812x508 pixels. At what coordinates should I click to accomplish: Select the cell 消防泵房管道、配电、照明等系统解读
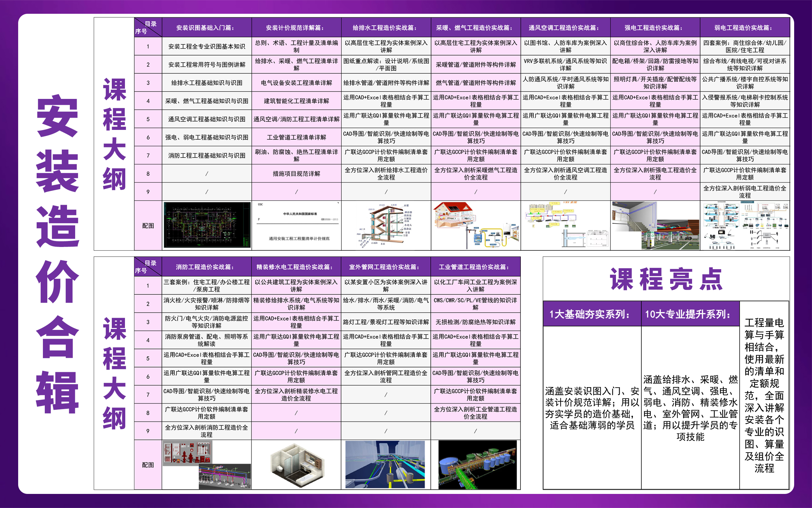[x=207, y=340]
